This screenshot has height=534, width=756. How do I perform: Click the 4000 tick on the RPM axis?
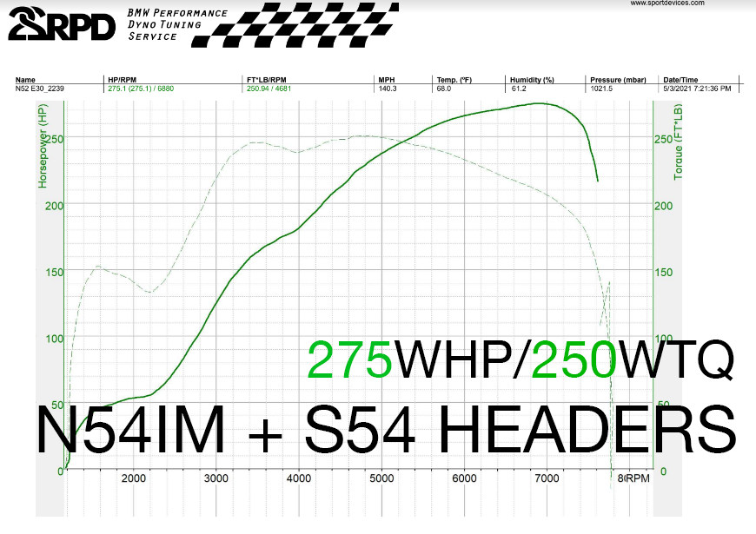pos(299,478)
